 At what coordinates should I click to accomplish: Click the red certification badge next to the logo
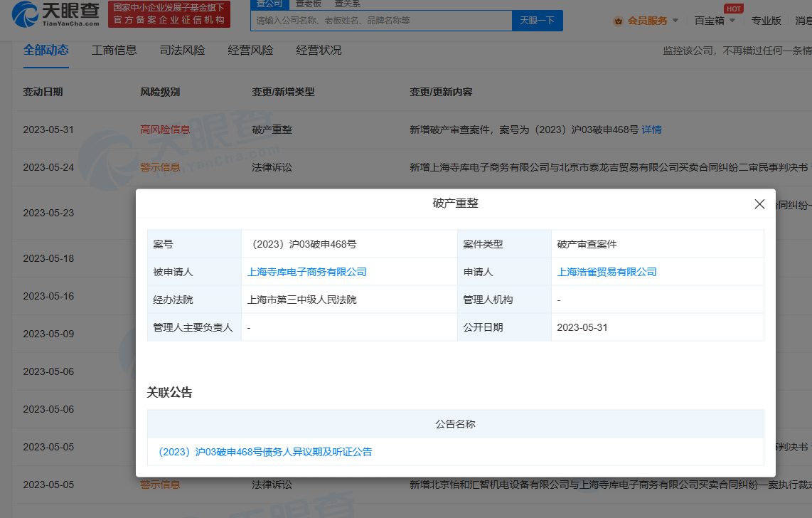pos(169,13)
